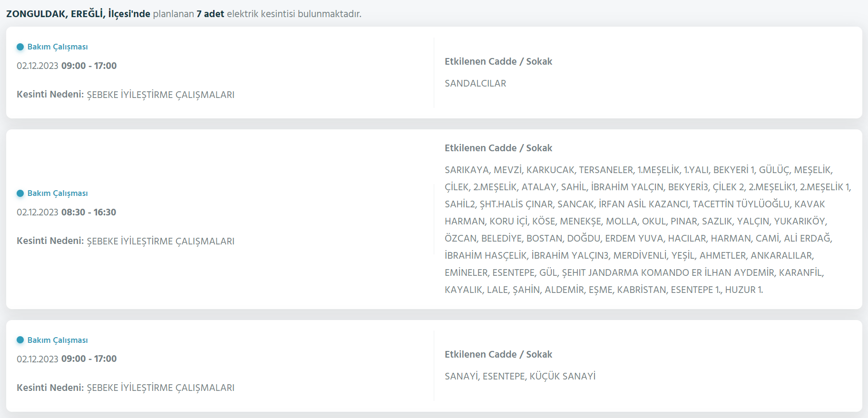This screenshot has height=418, width=868.
Task: Click the 08:30 - 16:30 time range
Action: 88,212
